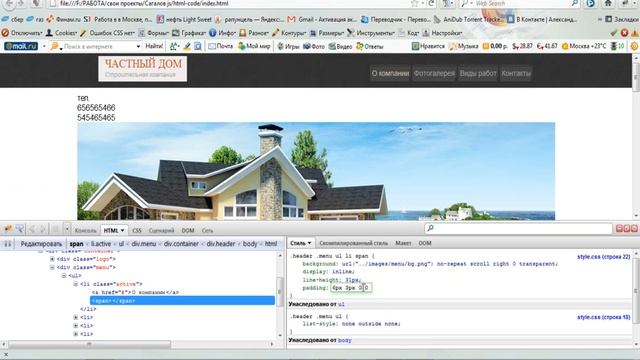Open Виды работ menu item on page
Image resolution: width=640 pixels, height=360 pixels.
[478, 73]
